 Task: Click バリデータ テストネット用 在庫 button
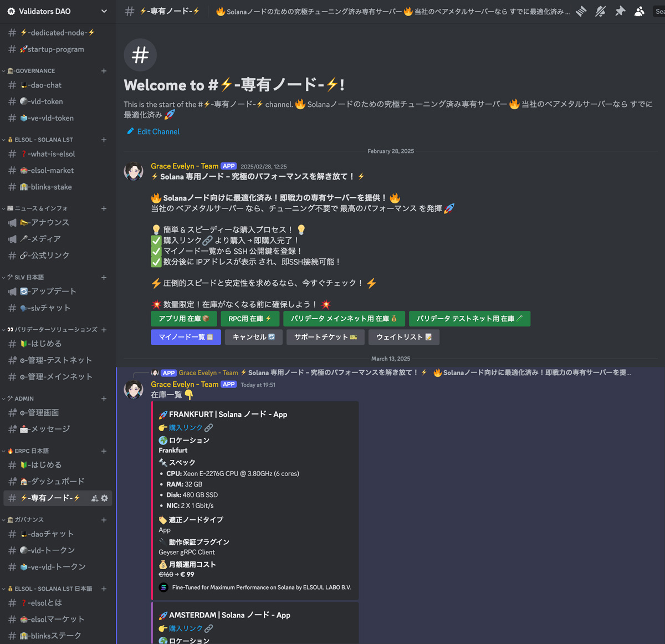[469, 319]
